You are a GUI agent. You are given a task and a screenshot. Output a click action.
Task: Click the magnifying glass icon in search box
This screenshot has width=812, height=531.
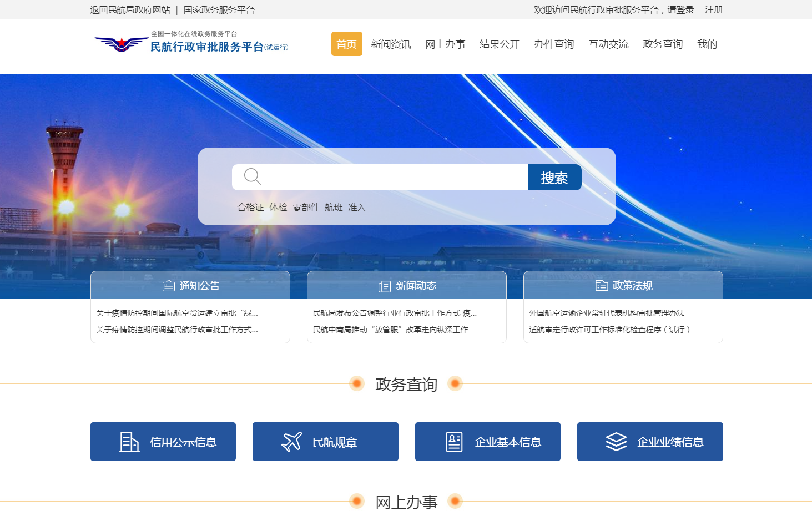tap(253, 176)
